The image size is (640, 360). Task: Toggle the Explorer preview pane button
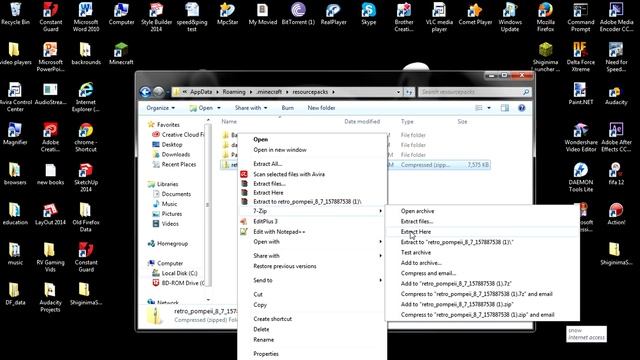coord(505,108)
